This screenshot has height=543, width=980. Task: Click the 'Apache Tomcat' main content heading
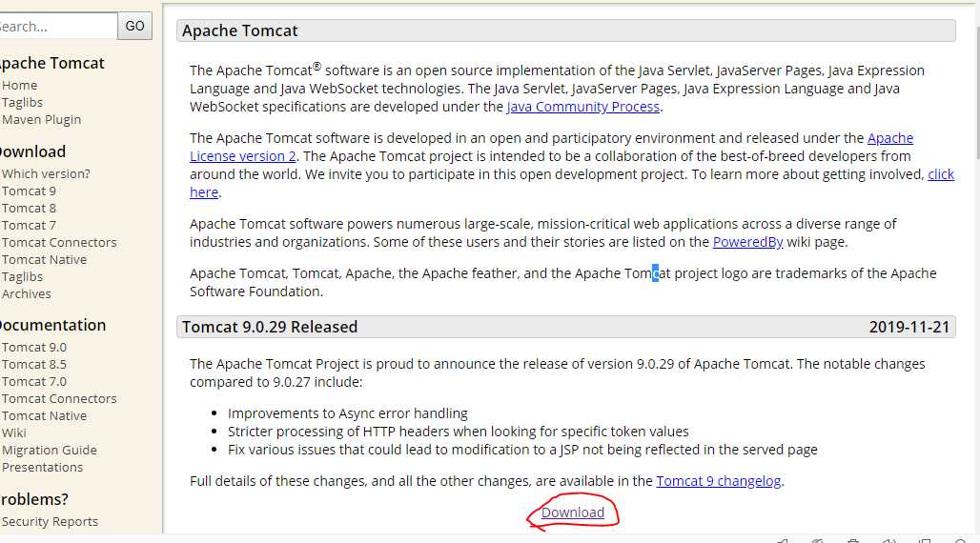pyautogui.click(x=240, y=30)
